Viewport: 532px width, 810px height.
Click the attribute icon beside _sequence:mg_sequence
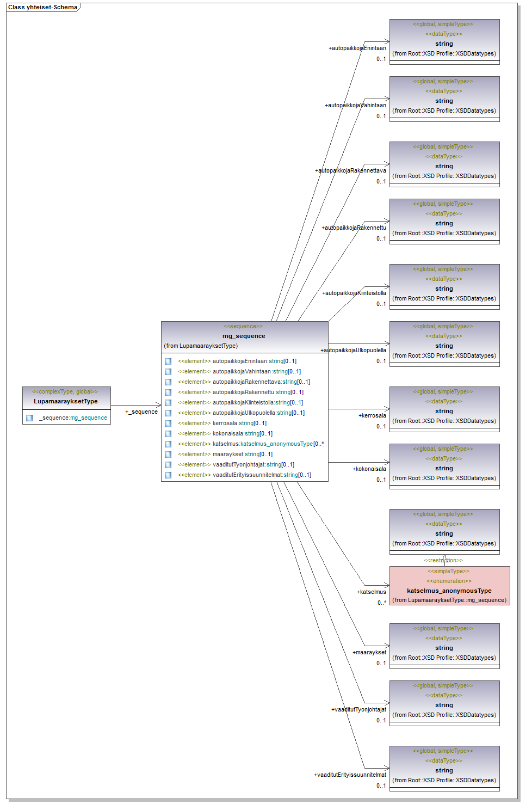[x=29, y=418]
